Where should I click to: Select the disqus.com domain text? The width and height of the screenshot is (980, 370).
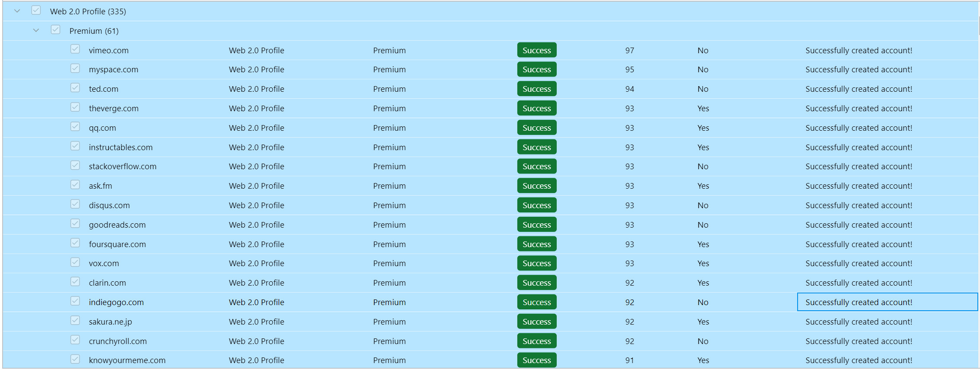pyautogui.click(x=109, y=206)
